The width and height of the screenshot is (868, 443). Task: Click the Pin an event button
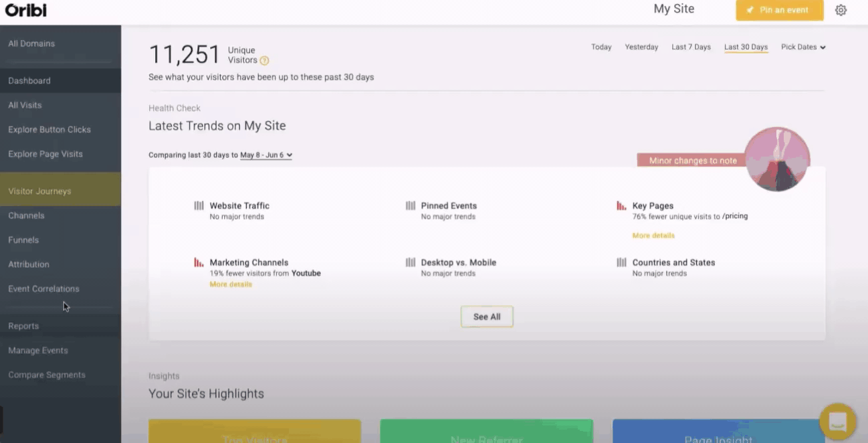779,10
